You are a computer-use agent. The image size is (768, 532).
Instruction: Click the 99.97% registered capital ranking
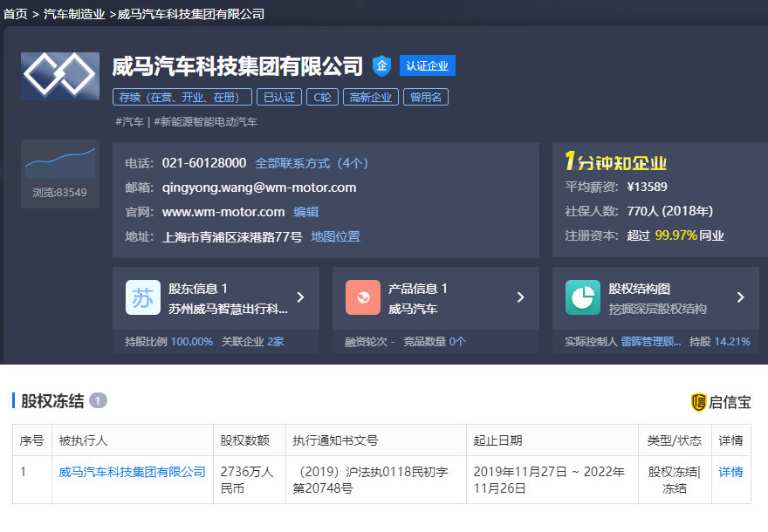click(675, 235)
